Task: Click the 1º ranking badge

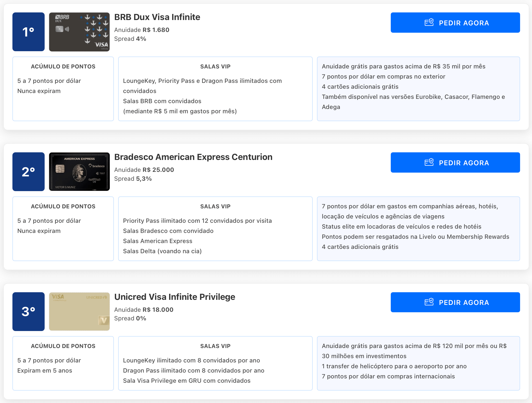Action: [28, 32]
